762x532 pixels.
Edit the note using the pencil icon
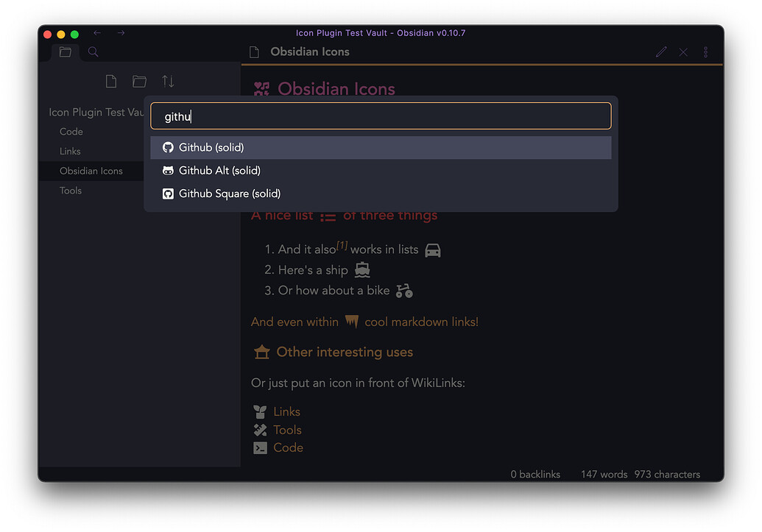tap(661, 52)
